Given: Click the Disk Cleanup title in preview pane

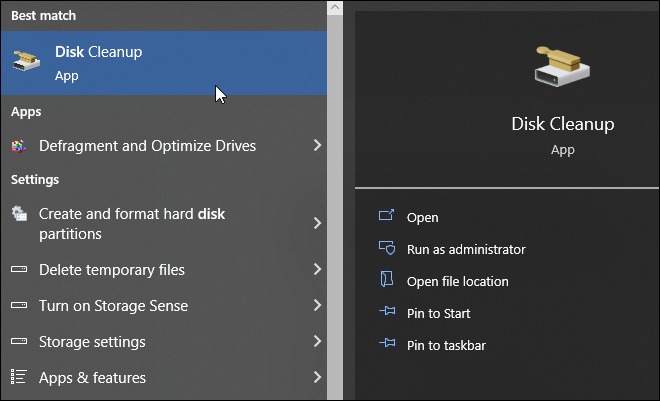Looking at the screenshot, I should [563, 124].
